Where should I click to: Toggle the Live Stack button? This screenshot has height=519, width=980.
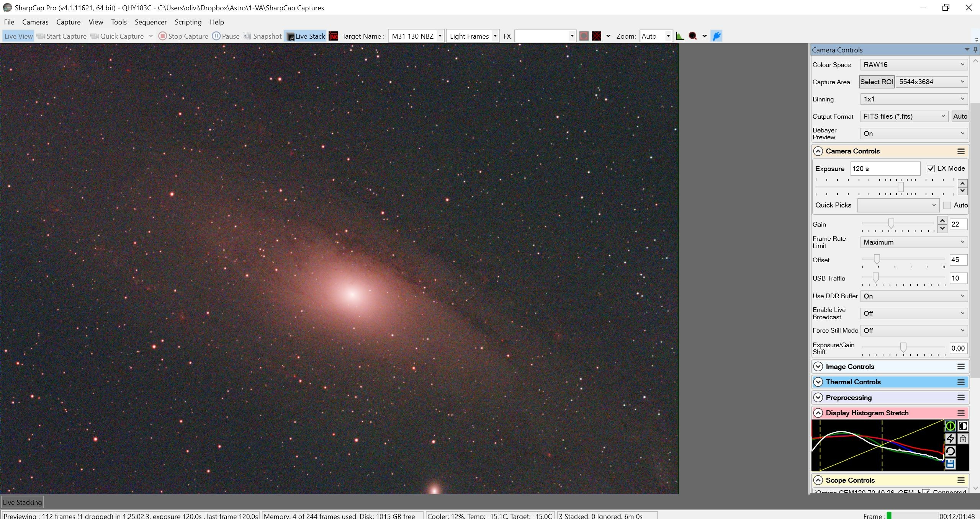click(x=306, y=36)
